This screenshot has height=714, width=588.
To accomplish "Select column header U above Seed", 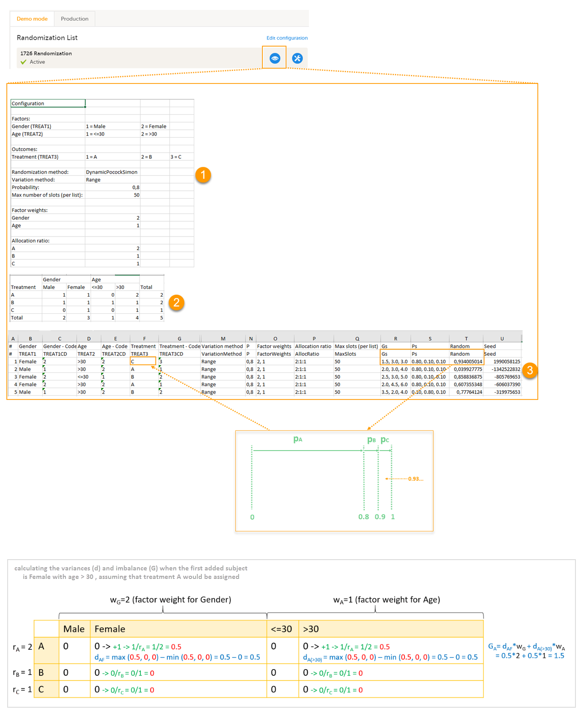I will [502, 339].
